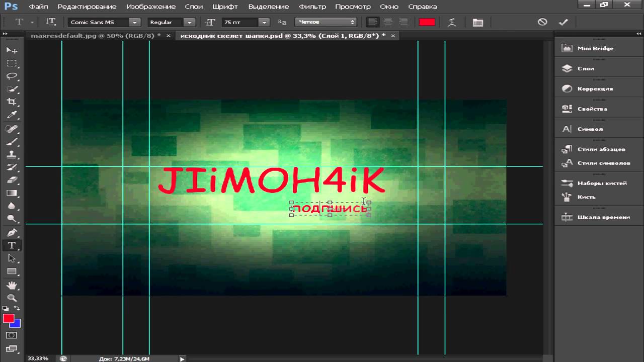Open the Шрифт menu
This screenshot has height=362, width=644.
[x=225, y=7]
